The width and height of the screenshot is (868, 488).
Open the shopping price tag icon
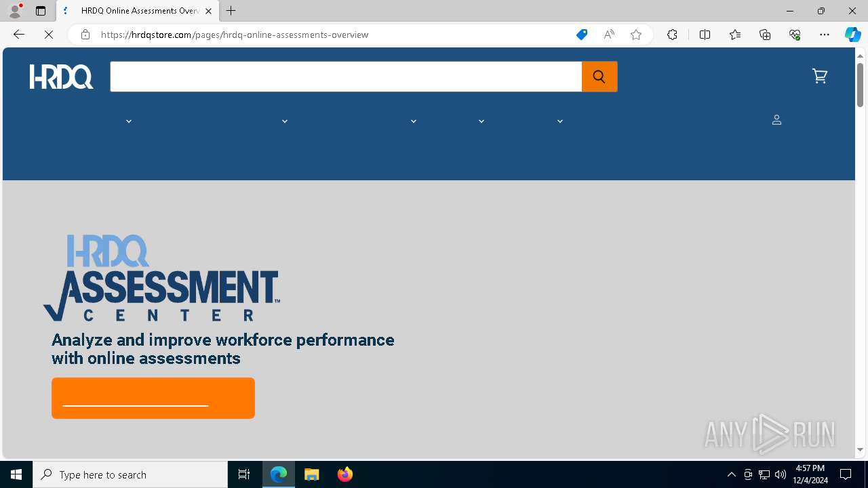tap(581, 35)
